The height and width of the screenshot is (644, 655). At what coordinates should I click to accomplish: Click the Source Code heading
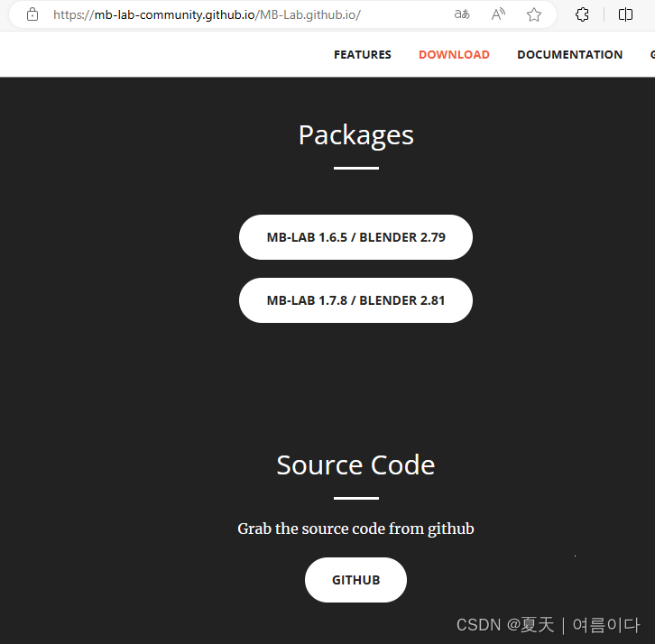coord(355,465)
